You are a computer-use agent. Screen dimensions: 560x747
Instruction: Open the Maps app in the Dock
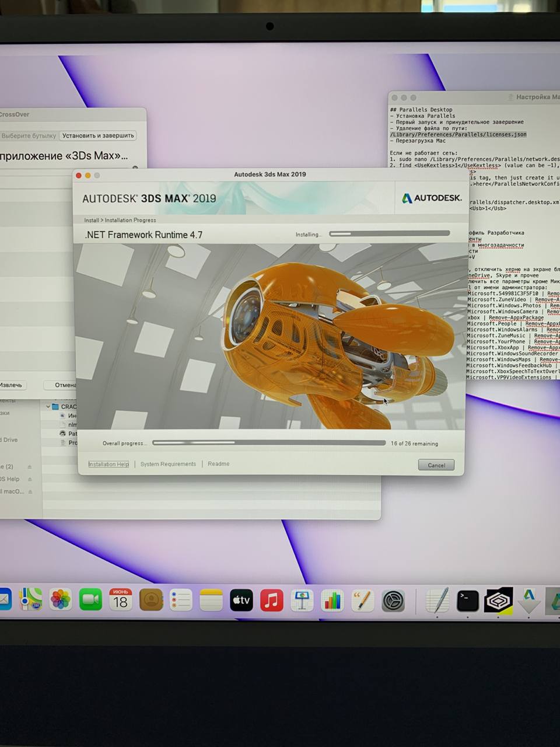coord(30,599)
